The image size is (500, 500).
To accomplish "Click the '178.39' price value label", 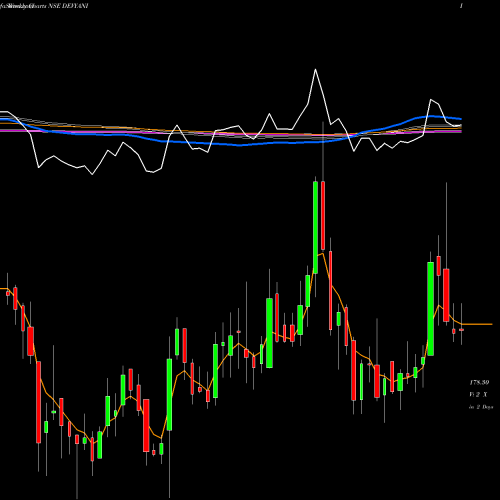I will click(479, 382).
